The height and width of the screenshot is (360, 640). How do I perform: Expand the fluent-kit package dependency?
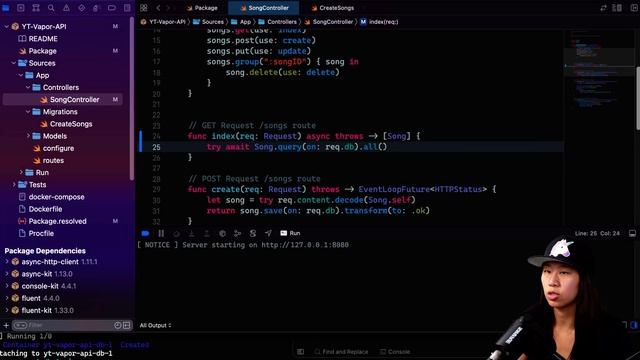click(7, 310)
